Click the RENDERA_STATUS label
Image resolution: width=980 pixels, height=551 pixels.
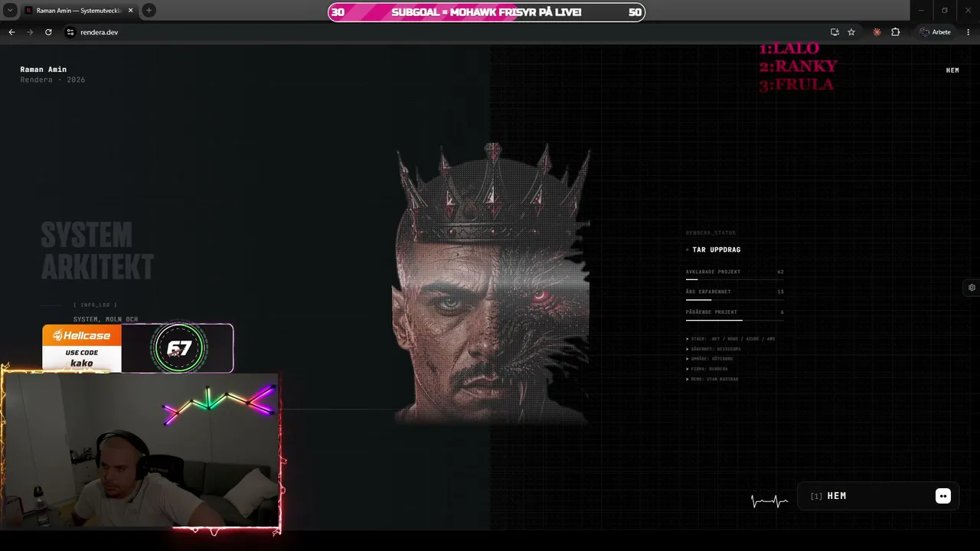point(710,233)
